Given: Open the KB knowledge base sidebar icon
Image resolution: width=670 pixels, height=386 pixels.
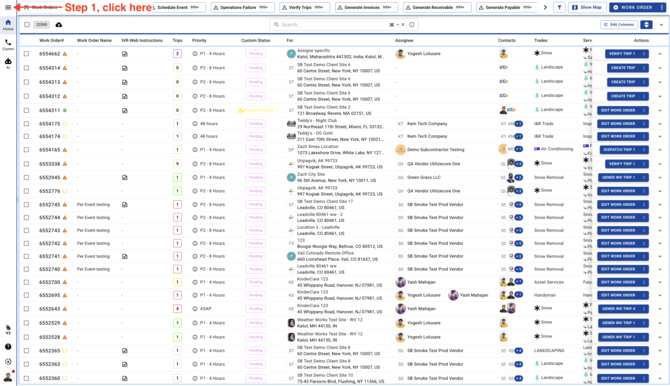Looking at the screenshot, I should pos(8,329).
